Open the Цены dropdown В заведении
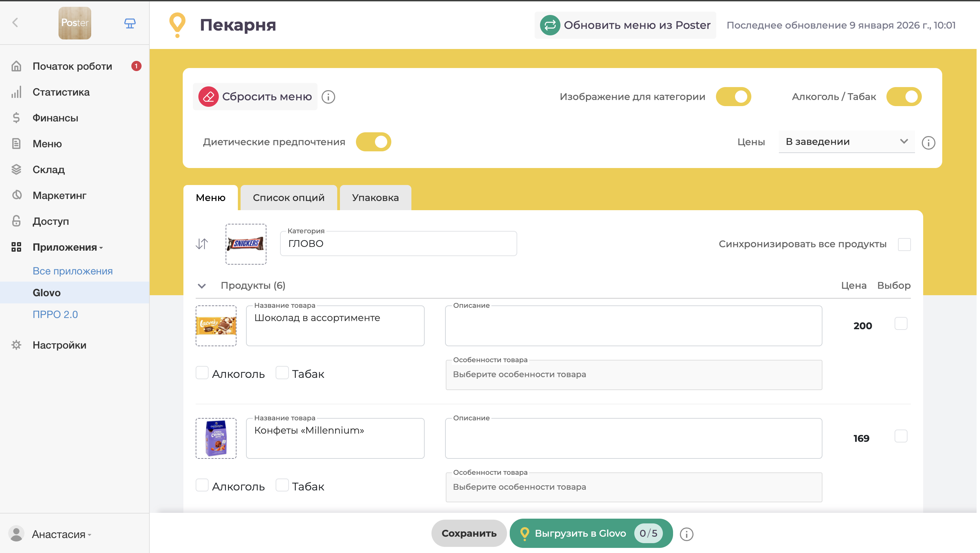Image resolution: width=980 pixels, height=553 pixels. click(846, 142)
